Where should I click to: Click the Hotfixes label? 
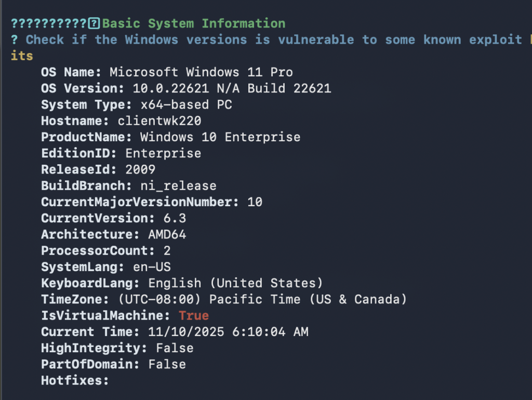click(x=75, y=380)
